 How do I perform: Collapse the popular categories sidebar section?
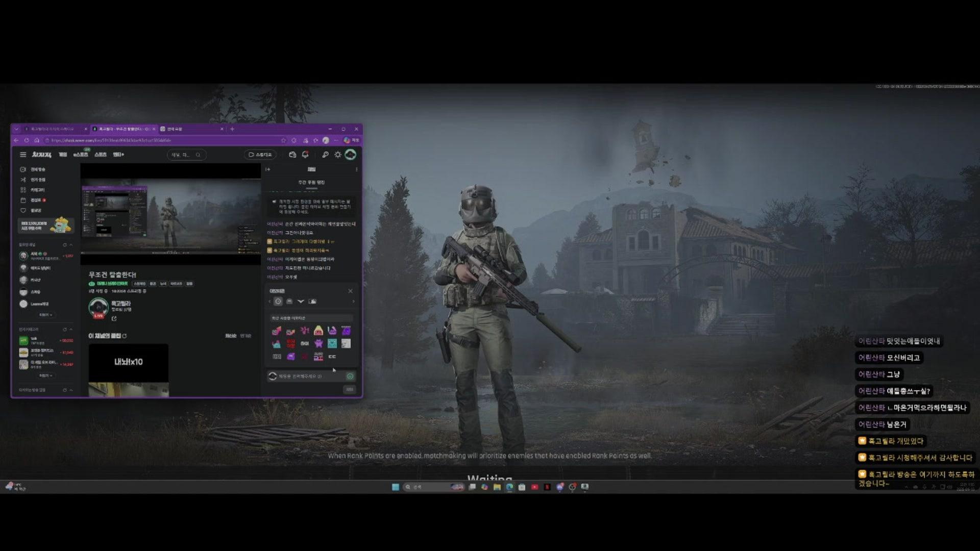point(71,330)
